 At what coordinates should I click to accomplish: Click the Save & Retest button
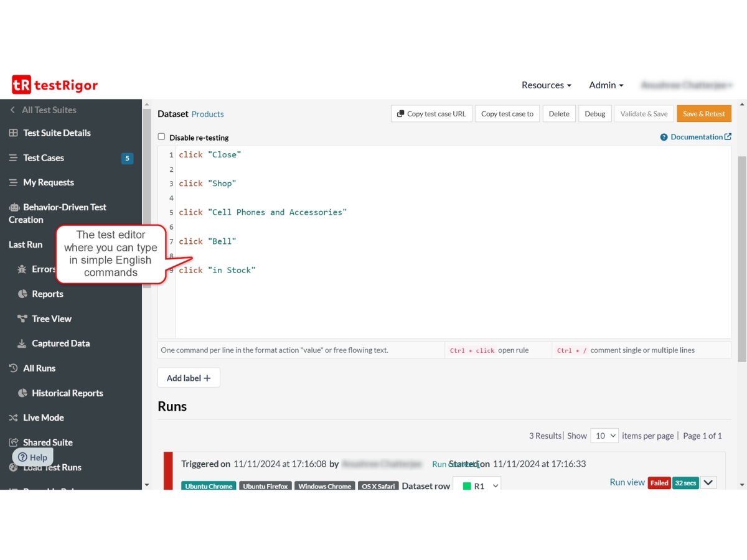(704, 114)
